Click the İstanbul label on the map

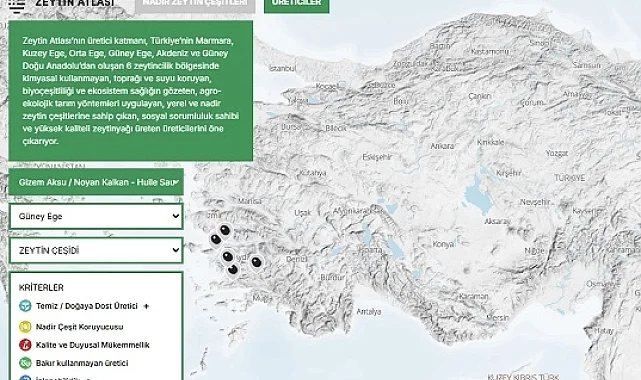coord(282,68)
